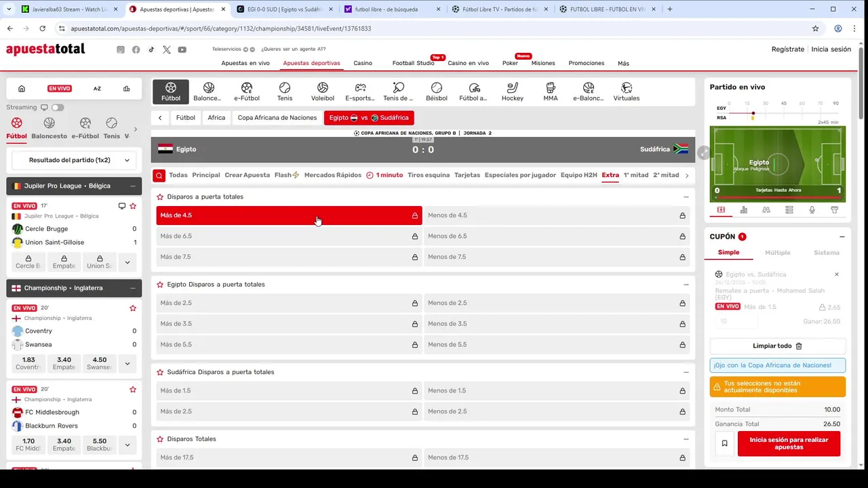The width and height of the screenshot is (868, 488).
Task: Toggle the EN VIVO sidebar filter
Action: [x=60, y=89]
